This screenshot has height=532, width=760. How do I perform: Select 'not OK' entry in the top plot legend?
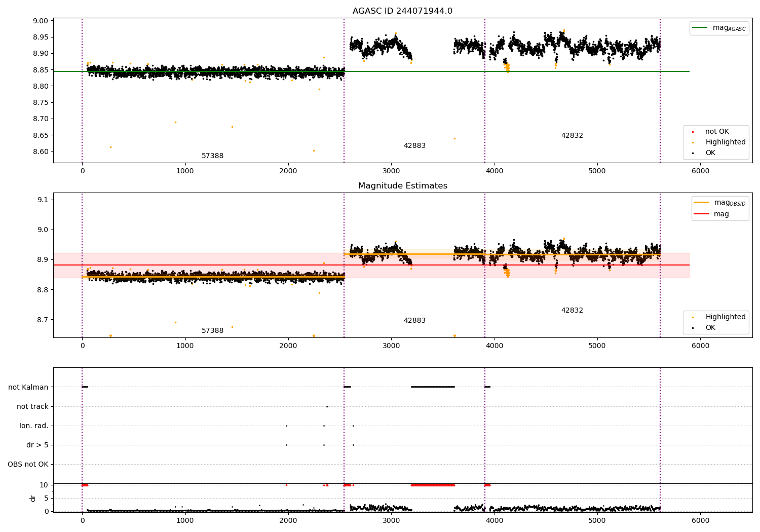(x=717, y=132)
